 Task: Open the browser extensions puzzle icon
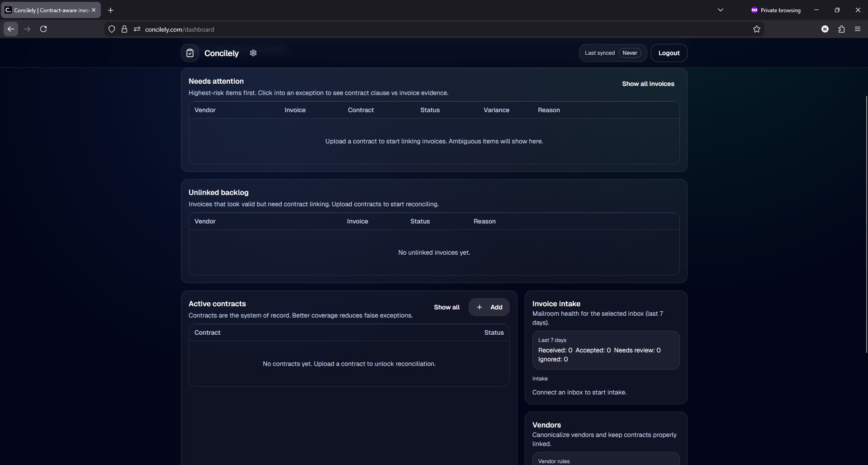(x=841, y=29)
